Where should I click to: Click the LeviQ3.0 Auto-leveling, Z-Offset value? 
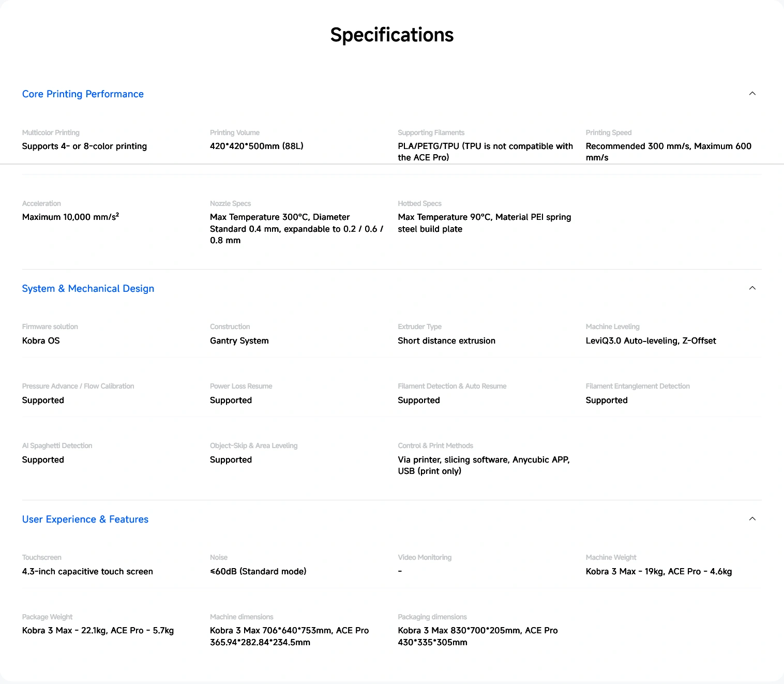(651, 341)
